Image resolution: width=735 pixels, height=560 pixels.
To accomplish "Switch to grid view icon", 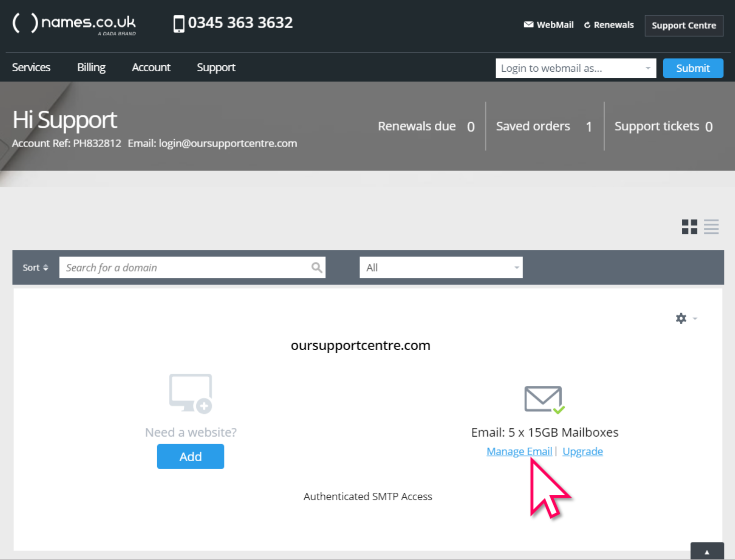I will coord(689,227).
